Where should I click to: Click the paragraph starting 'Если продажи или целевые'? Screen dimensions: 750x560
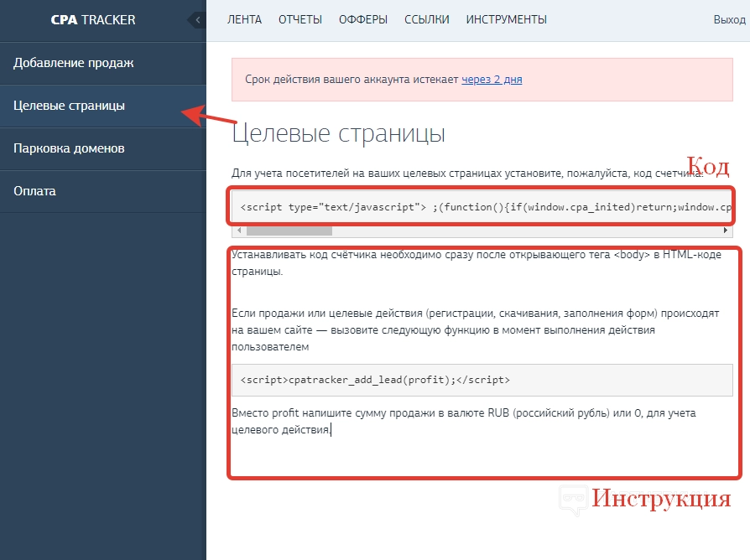click(476, 329)
